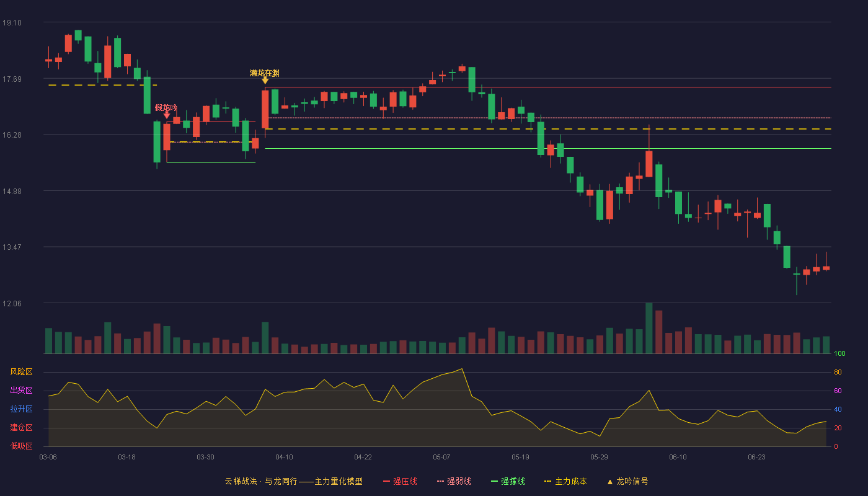This screenshot has width=868, height=496.
Task: Click the 低吸区 zone label
Action: coord(21,446)
